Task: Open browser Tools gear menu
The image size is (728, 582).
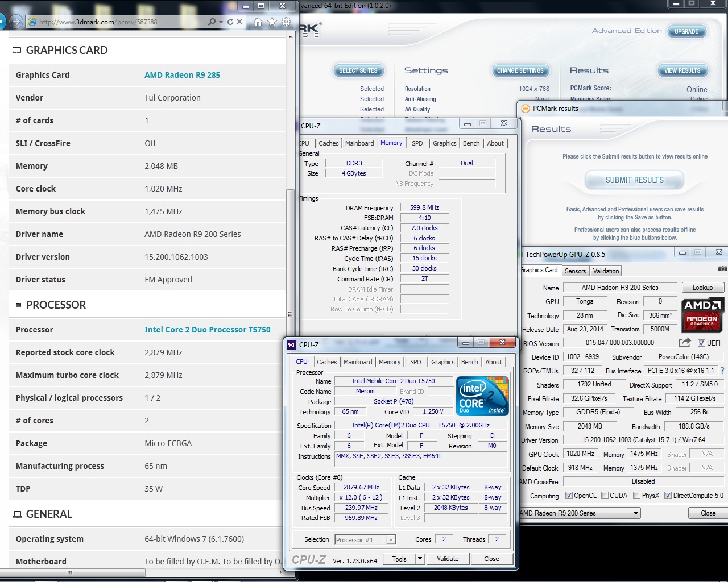Action: tap(286, 22)
